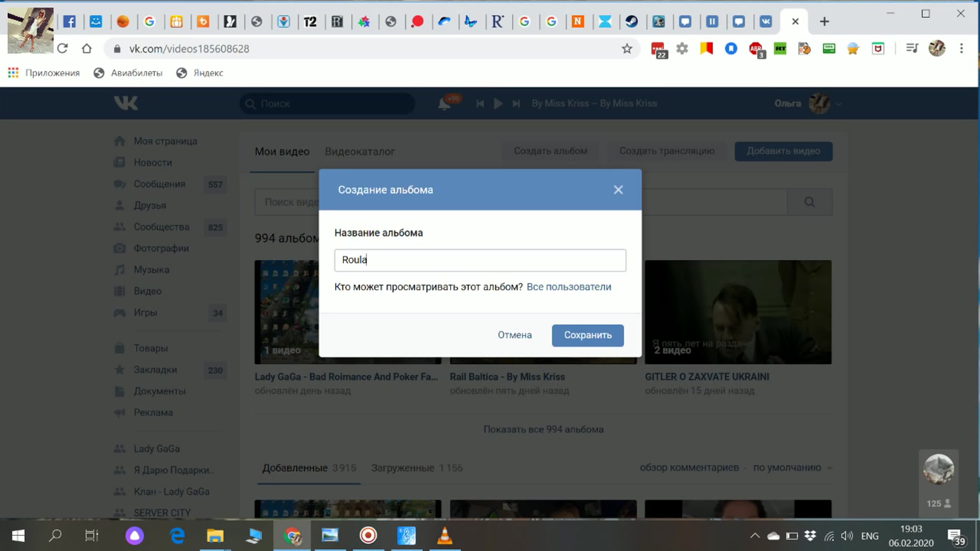Close the album creation dialog
This screenshot has height=551, width=980.
tap(618, 190)
